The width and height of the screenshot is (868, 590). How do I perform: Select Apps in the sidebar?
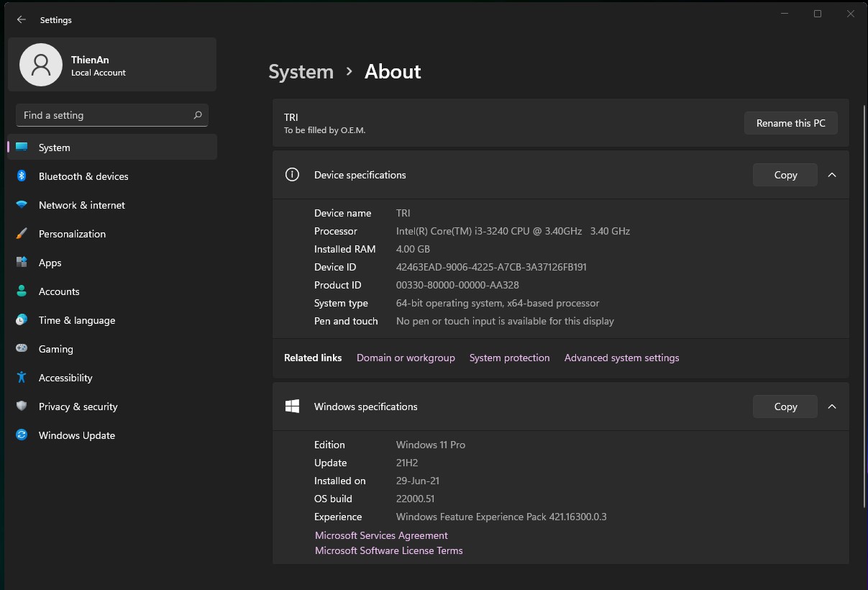click(x=112, y=263)
